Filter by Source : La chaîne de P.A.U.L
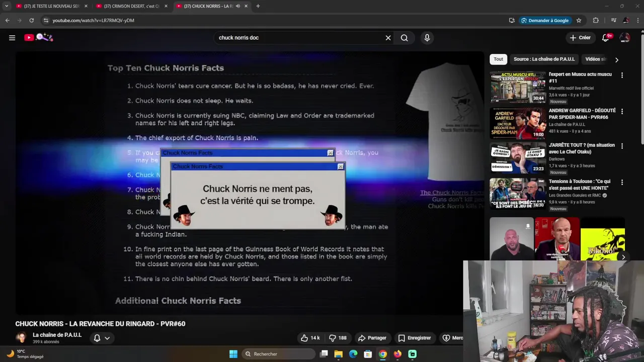Image resolution: width=644 pixels, height=362 pixels. coord(544,59)
